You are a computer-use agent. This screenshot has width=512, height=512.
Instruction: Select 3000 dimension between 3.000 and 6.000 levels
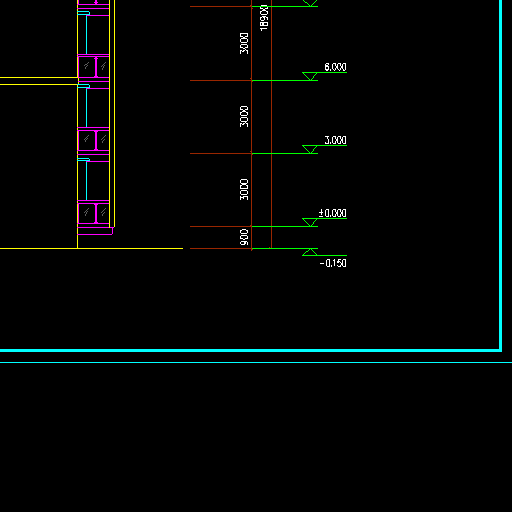click(244, 116)
